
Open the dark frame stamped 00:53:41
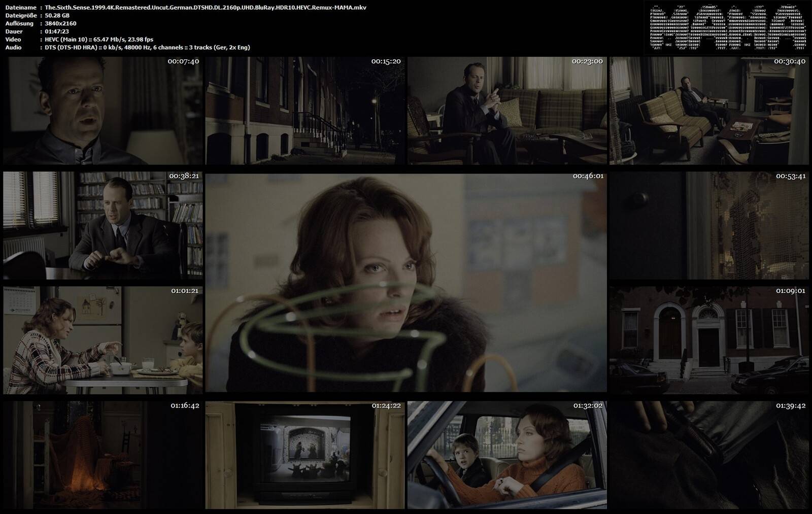tap(709, 225)
